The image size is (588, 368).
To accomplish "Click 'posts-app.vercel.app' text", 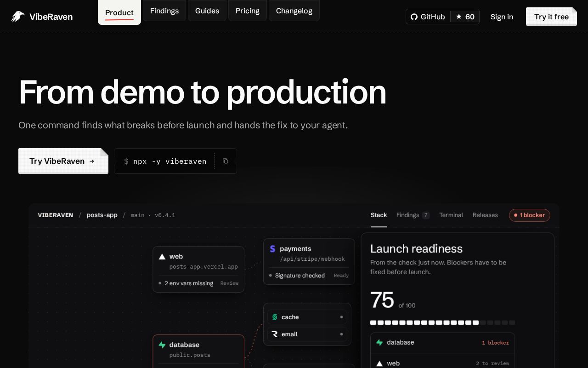I will (204, 267).
